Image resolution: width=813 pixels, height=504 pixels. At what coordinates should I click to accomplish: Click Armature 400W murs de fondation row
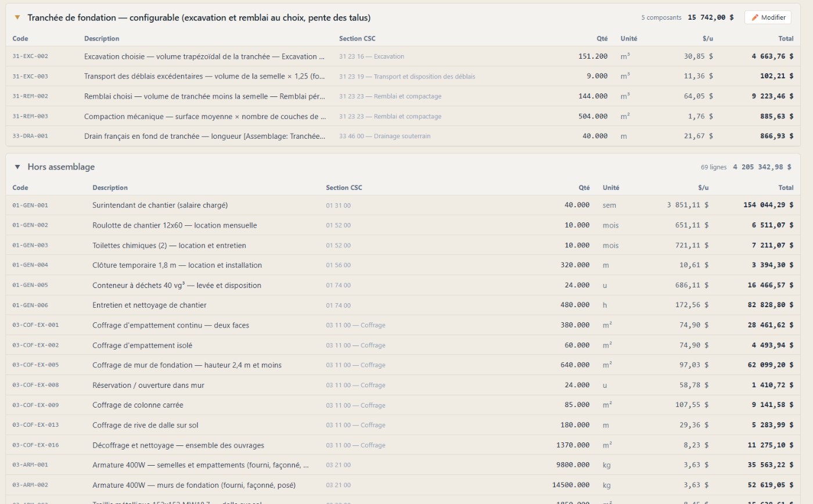[x=403, y=485]
